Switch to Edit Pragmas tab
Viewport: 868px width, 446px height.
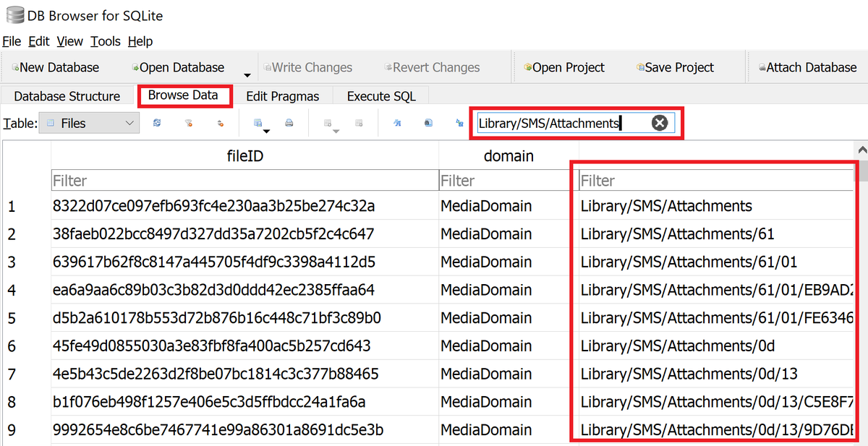[x=282, y=96]
